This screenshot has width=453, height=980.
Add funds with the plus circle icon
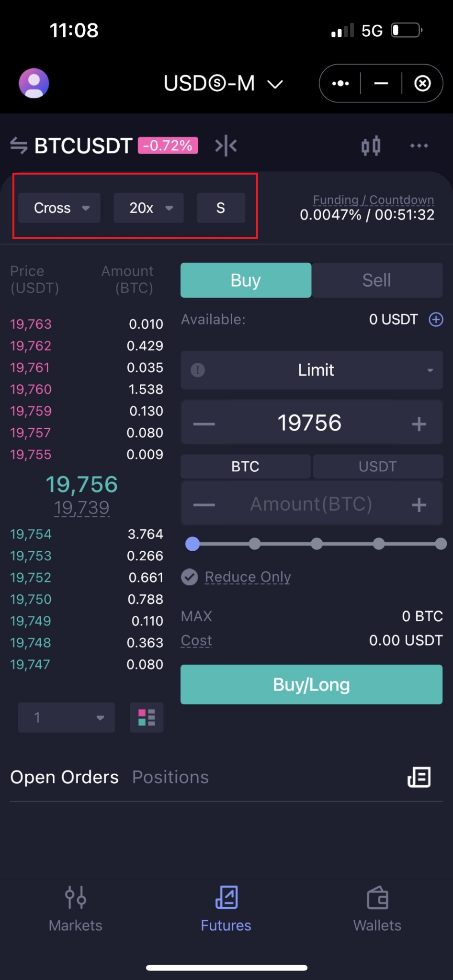point(436,319)
